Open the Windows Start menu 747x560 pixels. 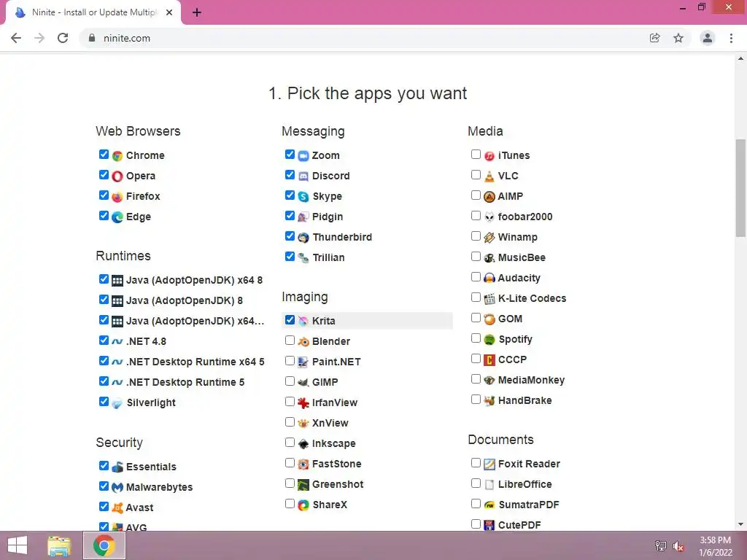(x=18, y=545)
